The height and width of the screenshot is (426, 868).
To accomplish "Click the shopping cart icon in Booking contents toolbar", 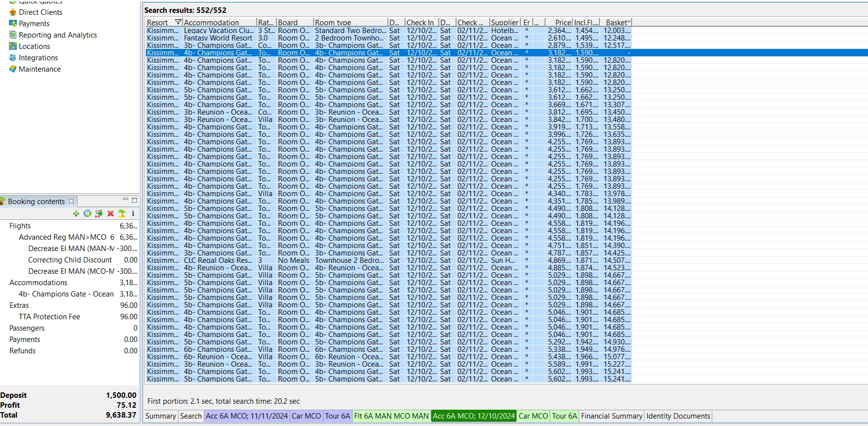I will (99, 213).
